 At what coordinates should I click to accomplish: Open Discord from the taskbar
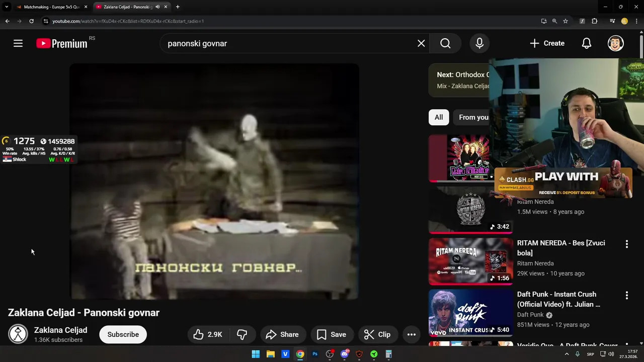[x=345, y=354]
